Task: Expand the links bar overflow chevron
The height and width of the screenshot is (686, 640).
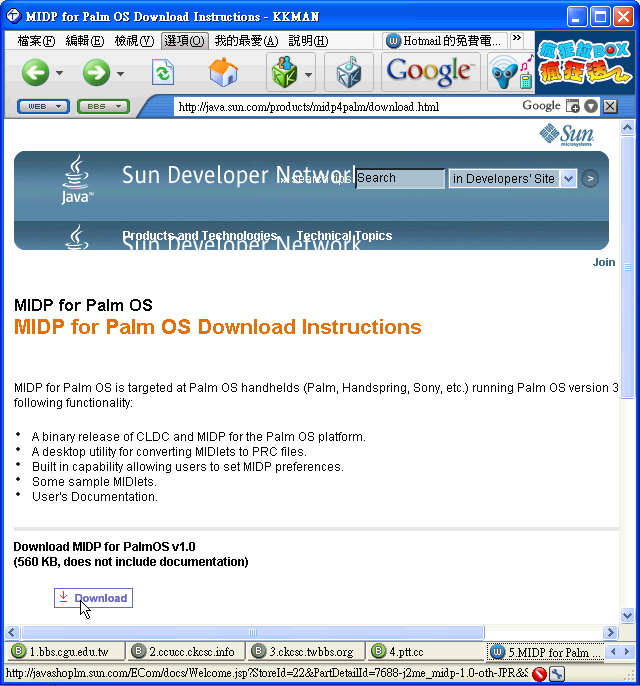Action: pos(517,38)
